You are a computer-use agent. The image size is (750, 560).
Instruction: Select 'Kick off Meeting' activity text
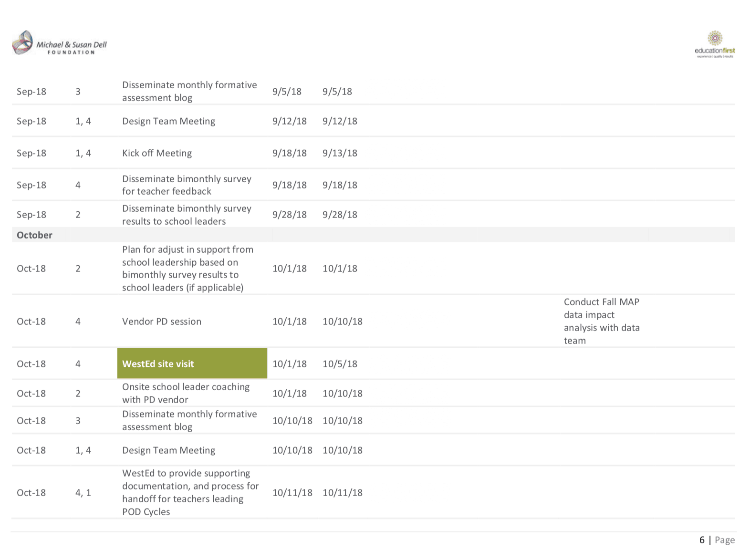tap(157, 153)
